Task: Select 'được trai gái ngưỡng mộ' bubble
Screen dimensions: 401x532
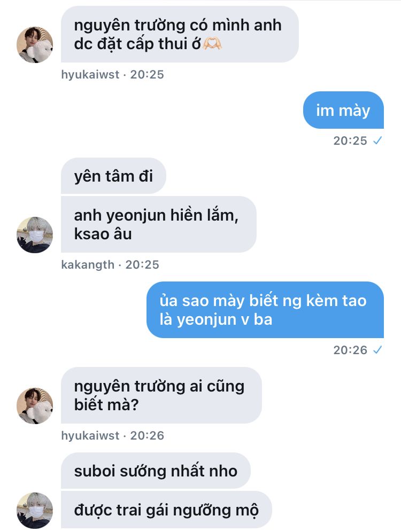Action: click(x=166, y=510)
